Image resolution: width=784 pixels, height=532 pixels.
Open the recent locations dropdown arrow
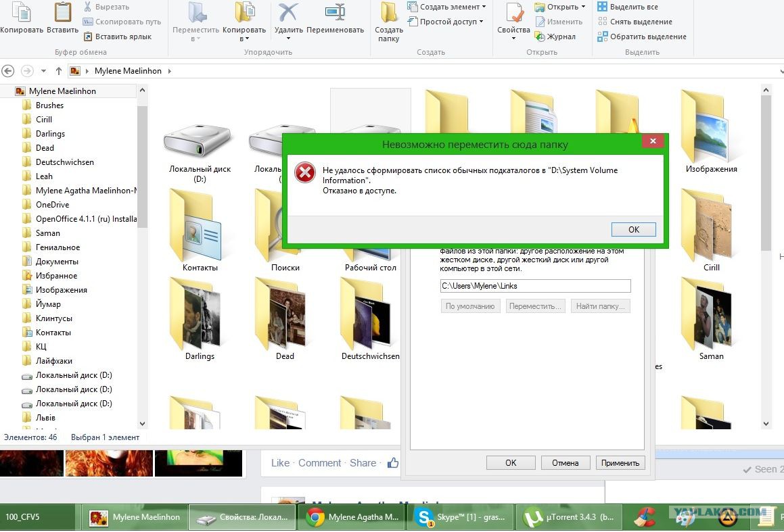44,71
